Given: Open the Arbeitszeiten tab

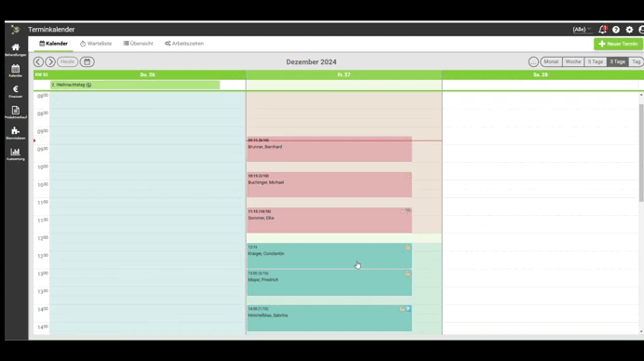Looking at the screenshot, I should [184, 44].
